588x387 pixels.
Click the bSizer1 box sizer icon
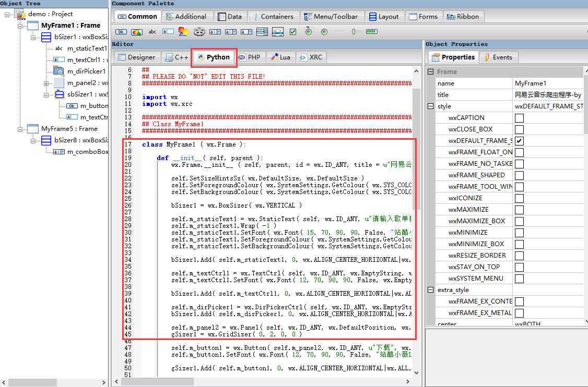[46, 37]
